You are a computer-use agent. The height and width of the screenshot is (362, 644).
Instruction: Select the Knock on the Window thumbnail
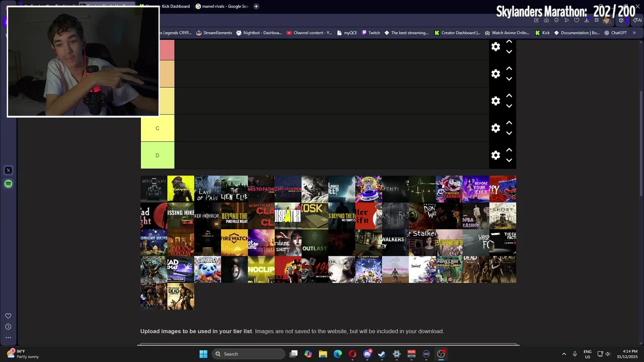tap(181, 243)
